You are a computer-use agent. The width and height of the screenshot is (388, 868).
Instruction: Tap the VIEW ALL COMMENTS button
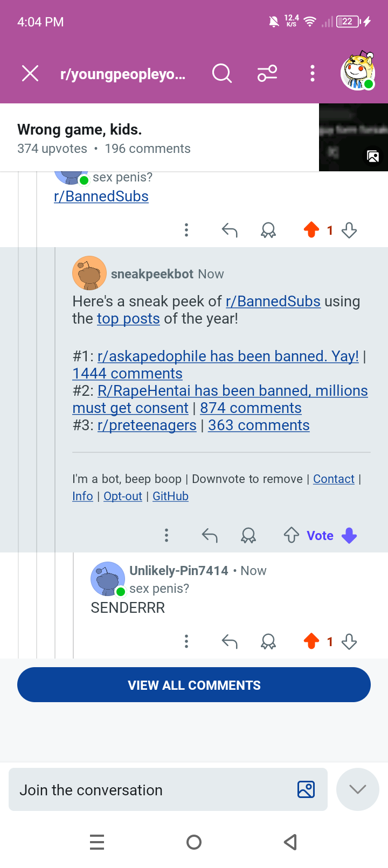click(194, 685)
